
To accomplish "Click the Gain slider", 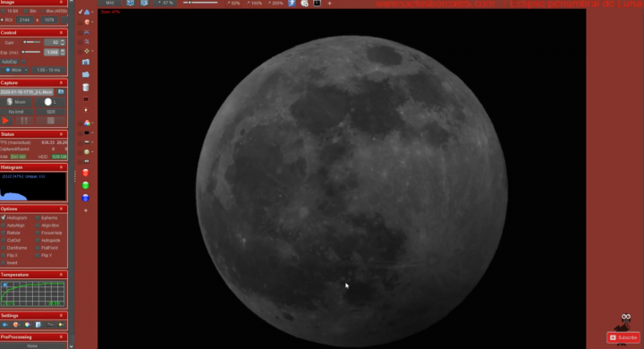I will pos(32,42).
